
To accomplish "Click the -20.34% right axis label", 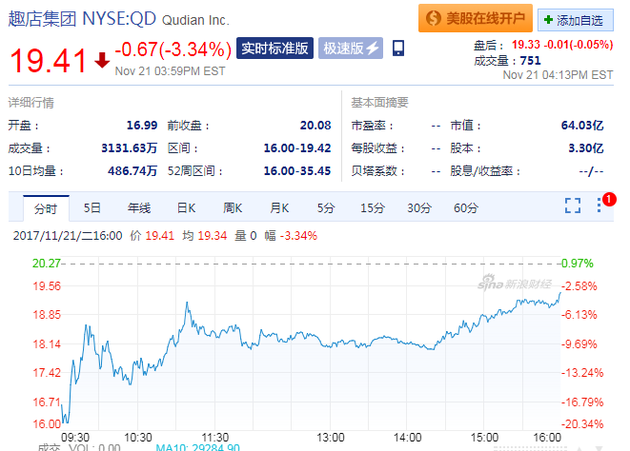I will [x=582, y=424].
